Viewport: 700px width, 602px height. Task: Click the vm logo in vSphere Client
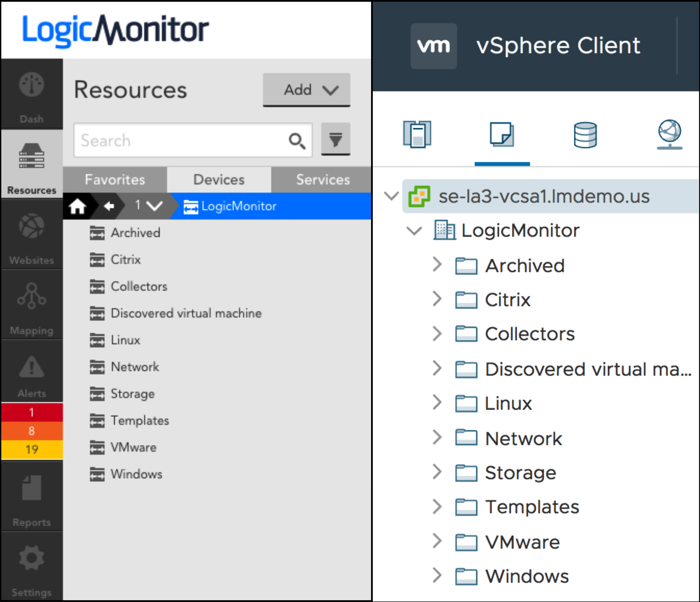click(433, 46)
